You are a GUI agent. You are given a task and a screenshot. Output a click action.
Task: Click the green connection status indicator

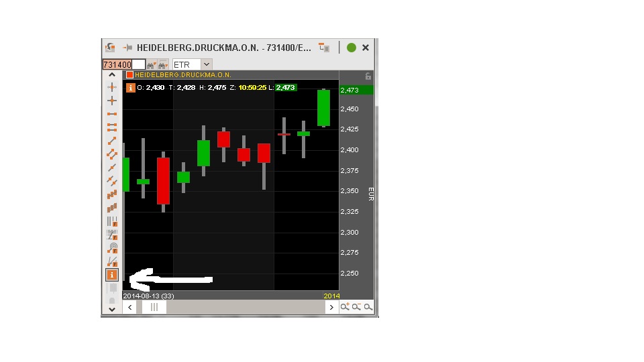tap(351, 48)
